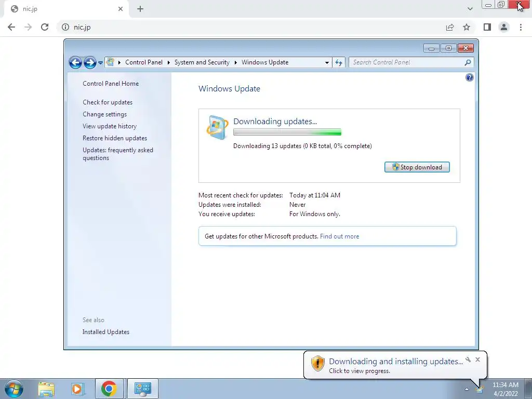
Task: Click the Control Panel icon in the address bar
Action: tap(110, 62)
